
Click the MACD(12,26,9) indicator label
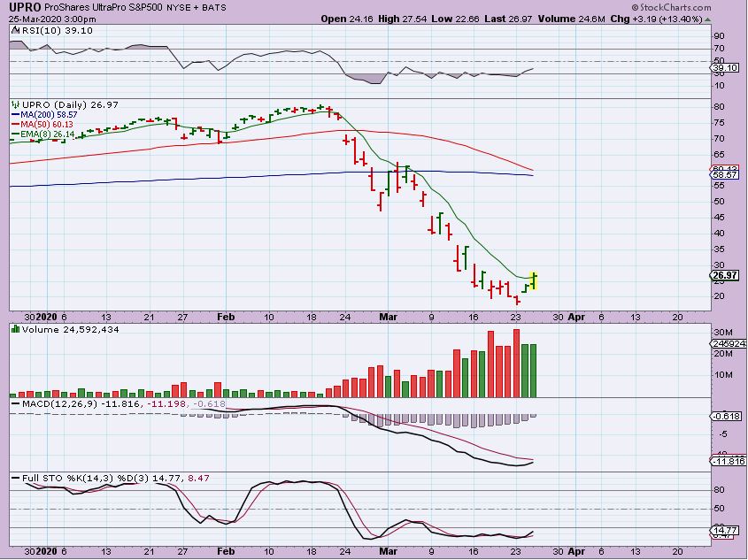click(x=59, y=403)
